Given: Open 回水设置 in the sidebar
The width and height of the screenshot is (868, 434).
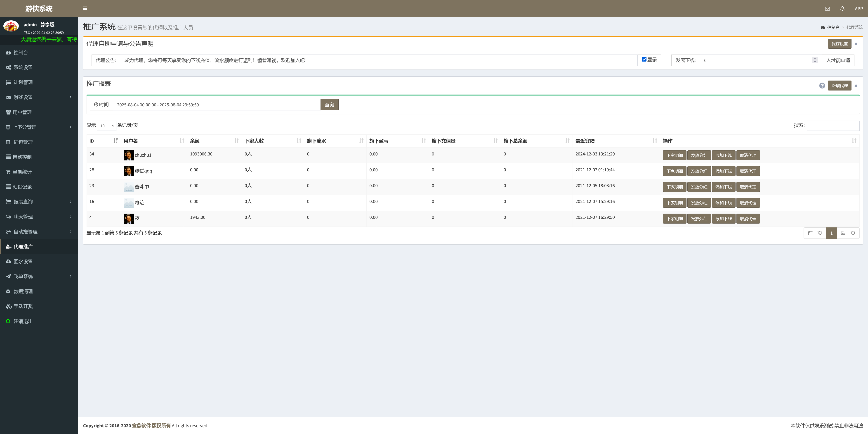Looking at the screenshot, I should point(23,261).
